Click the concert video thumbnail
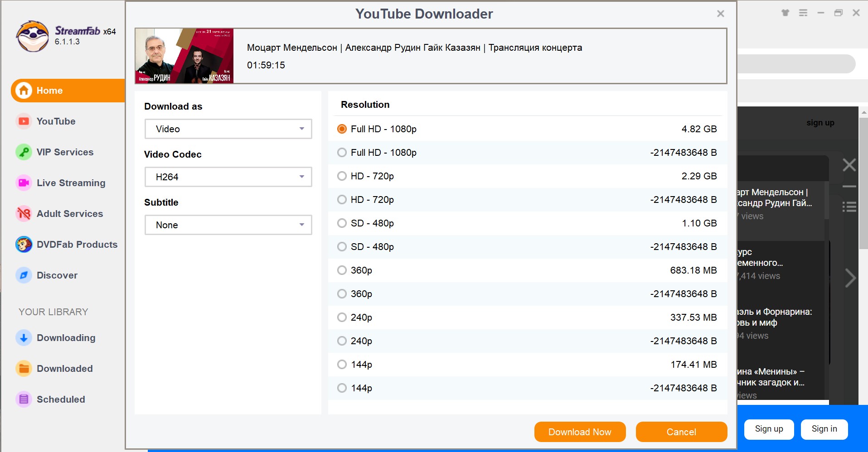This screenshot has width=868, height=452. (184, 56)
